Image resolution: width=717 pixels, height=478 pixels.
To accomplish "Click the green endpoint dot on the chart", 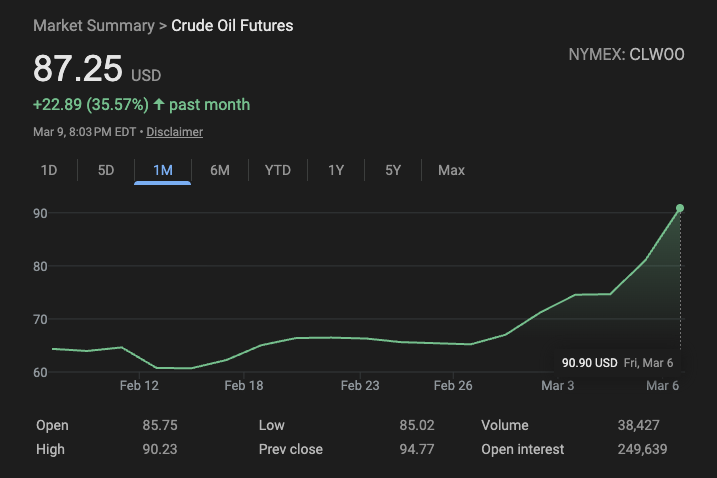I will click(x=680, y=208).
